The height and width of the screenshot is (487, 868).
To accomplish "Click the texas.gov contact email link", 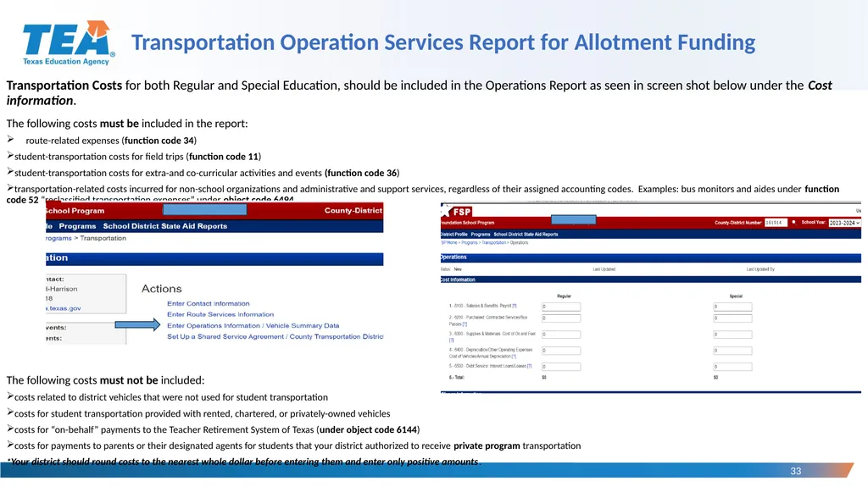I will 64,308.
